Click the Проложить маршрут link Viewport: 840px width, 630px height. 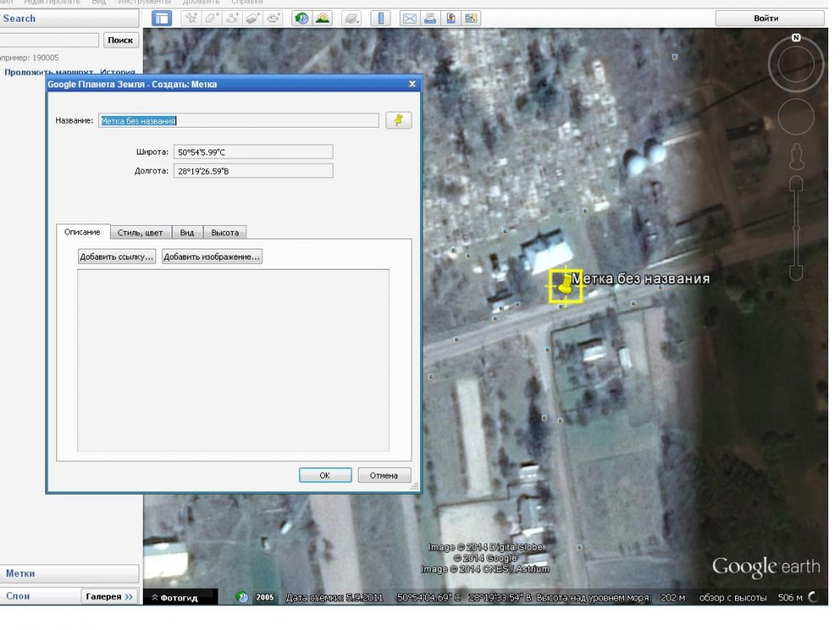click(49, 71)
